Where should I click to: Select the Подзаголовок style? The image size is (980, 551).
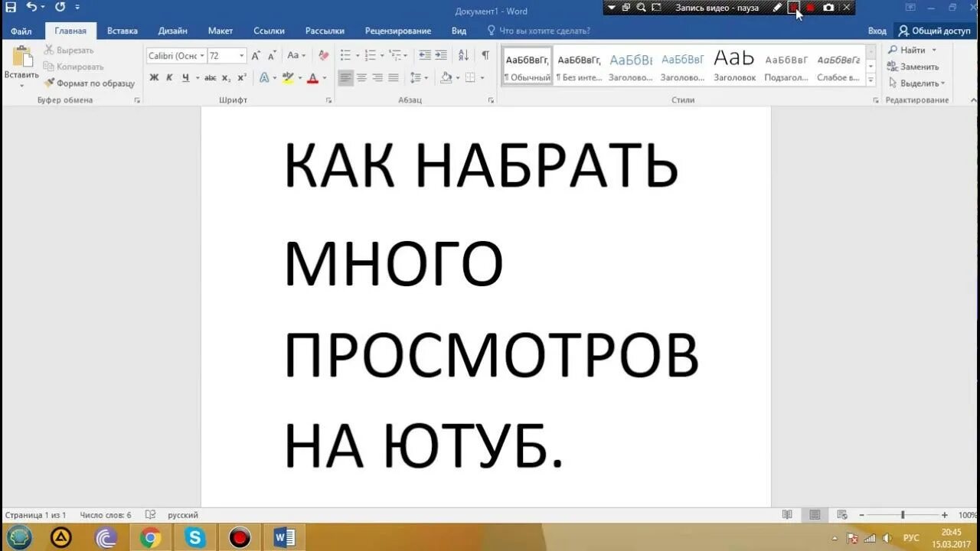click(786, 66)
